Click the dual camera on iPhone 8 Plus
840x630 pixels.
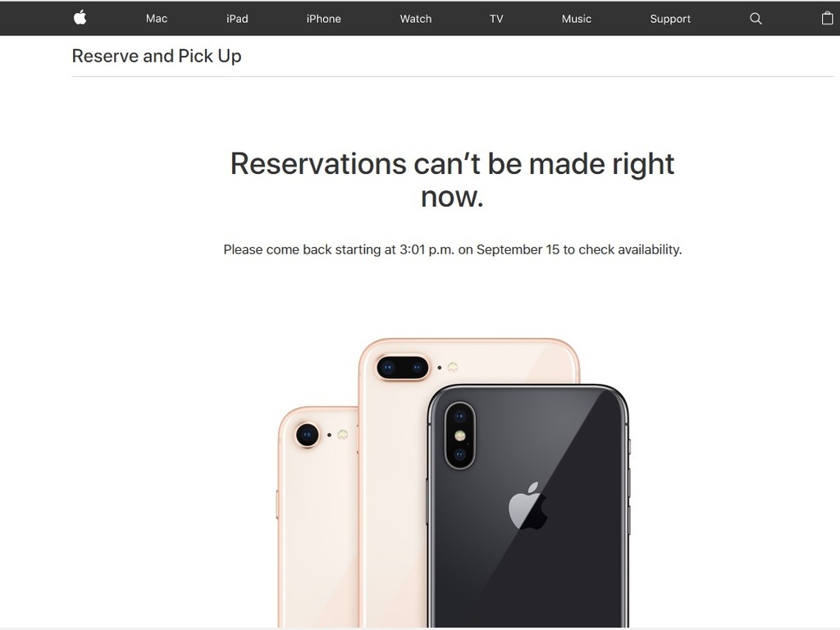(x=403, y=367)
